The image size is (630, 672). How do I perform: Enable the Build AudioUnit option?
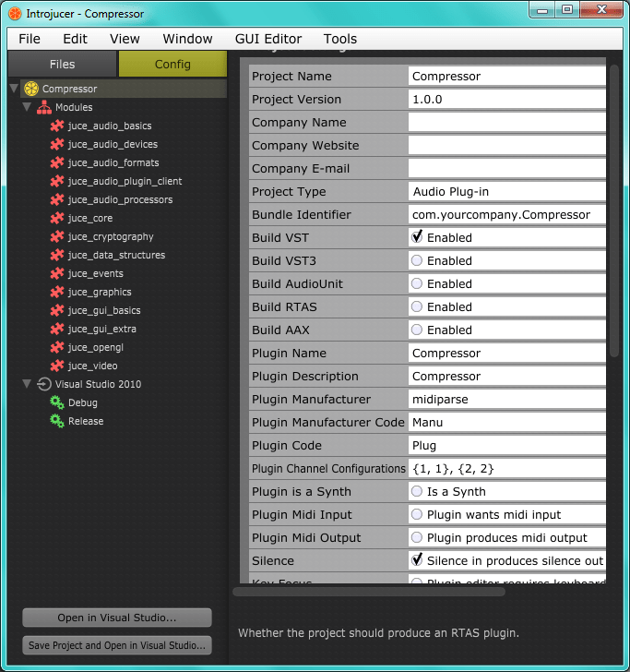pos(417,283)
